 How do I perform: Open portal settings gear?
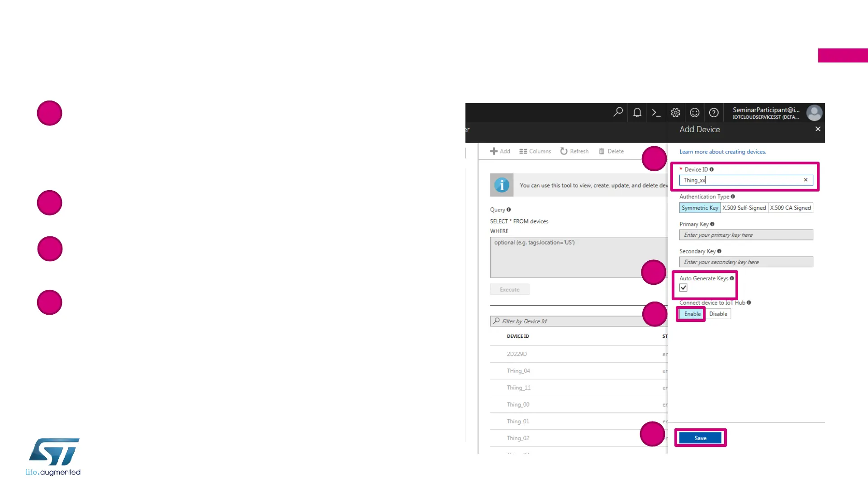(675, 113)
